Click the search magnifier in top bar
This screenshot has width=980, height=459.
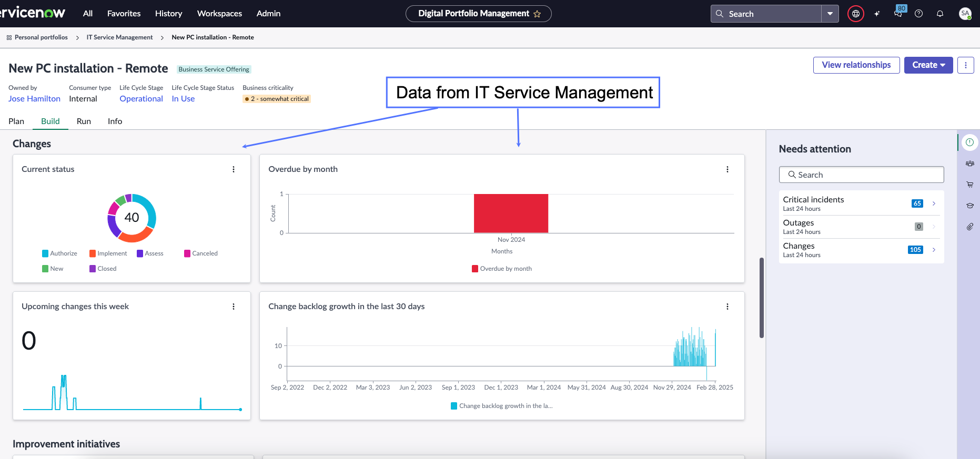[x=720, y=14]
